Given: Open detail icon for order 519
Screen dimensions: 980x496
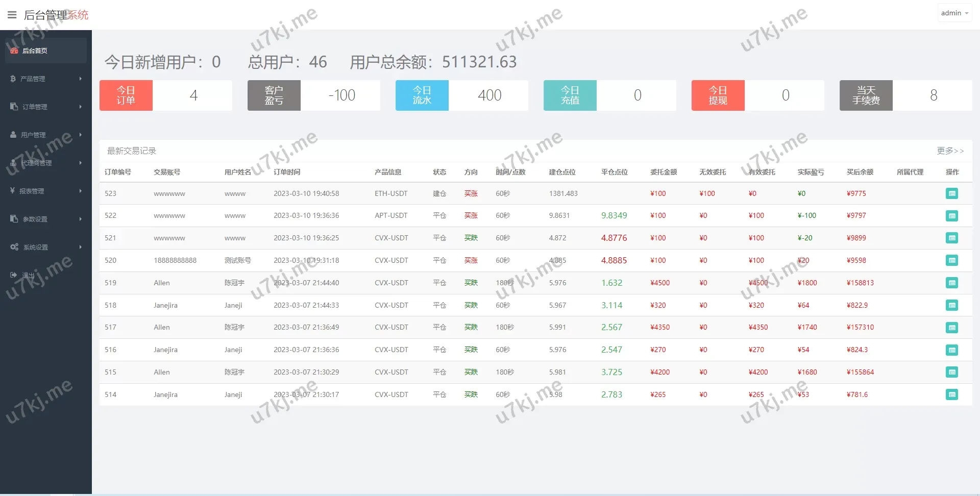Looking at the screenshot, I should [x=951, y=283].
